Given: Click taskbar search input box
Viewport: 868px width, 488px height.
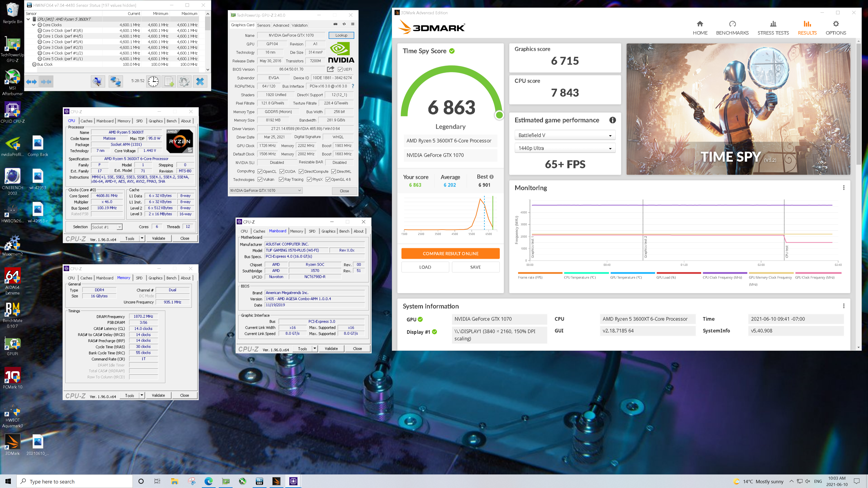Looking at the screenshot, I should (x=75, y=481).
